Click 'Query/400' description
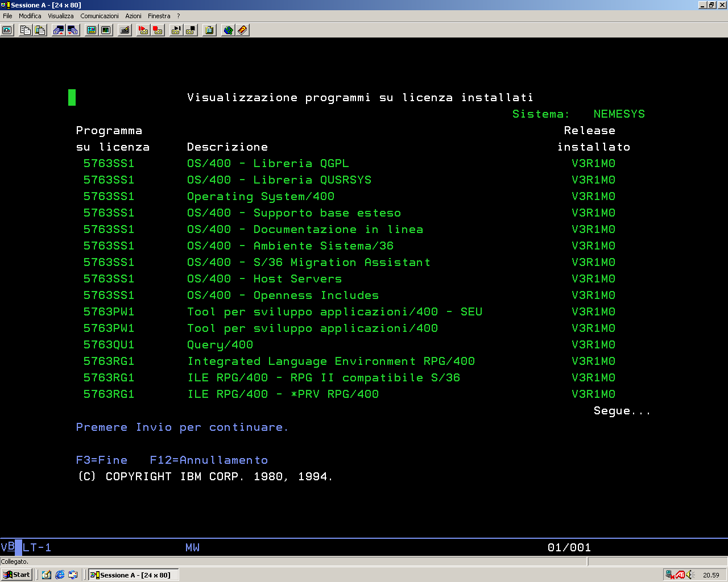 [x=220, y=344]
